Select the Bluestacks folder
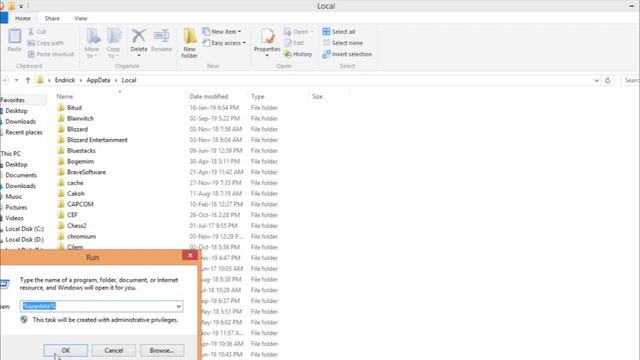The height and width of the screenshot is (360, 640). coord(81,150)
